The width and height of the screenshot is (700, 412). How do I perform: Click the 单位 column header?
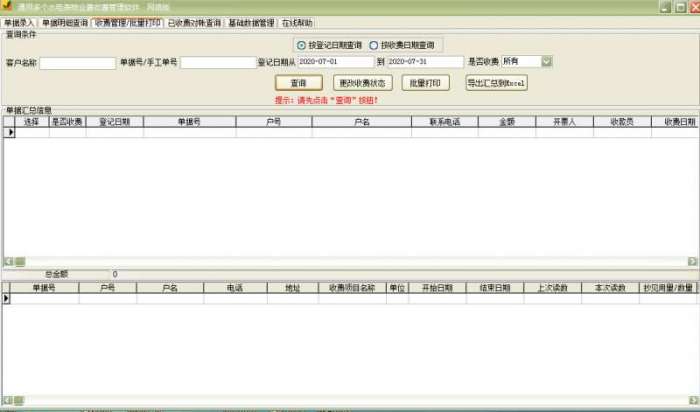(397, 288)
